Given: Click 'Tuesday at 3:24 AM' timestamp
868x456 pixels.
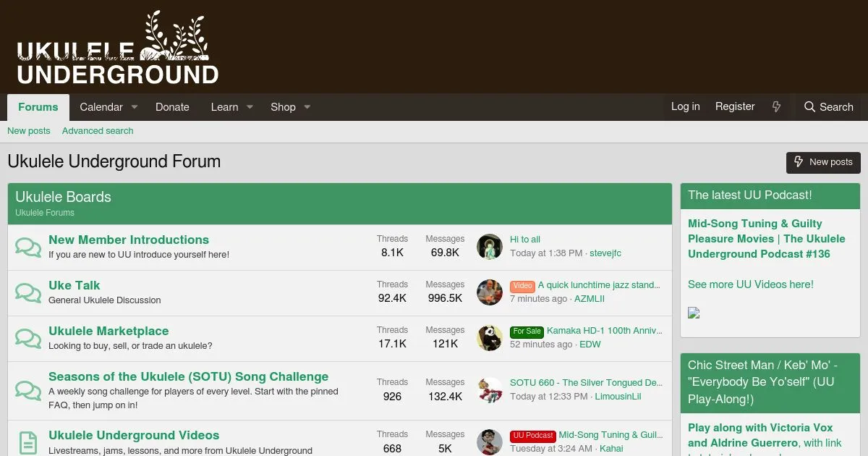Looking at the screenshot, I should [551, 449].
